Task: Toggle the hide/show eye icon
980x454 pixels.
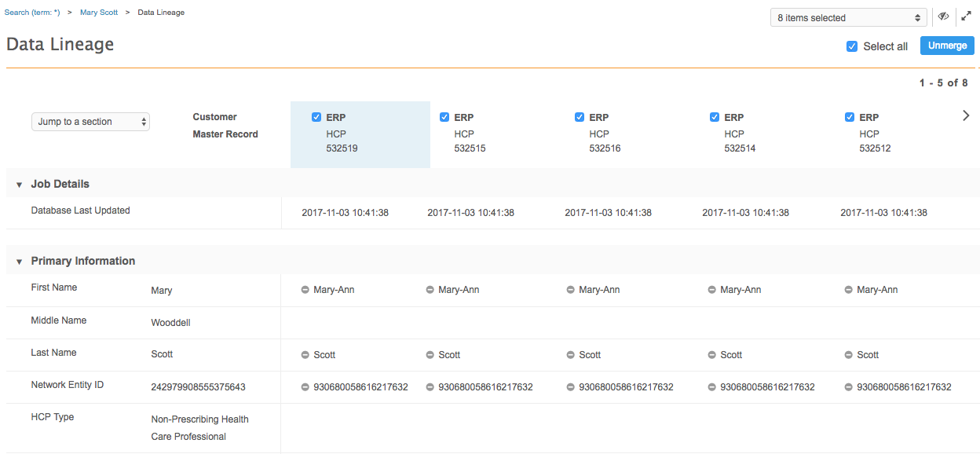Action: [x=943, y=16]
